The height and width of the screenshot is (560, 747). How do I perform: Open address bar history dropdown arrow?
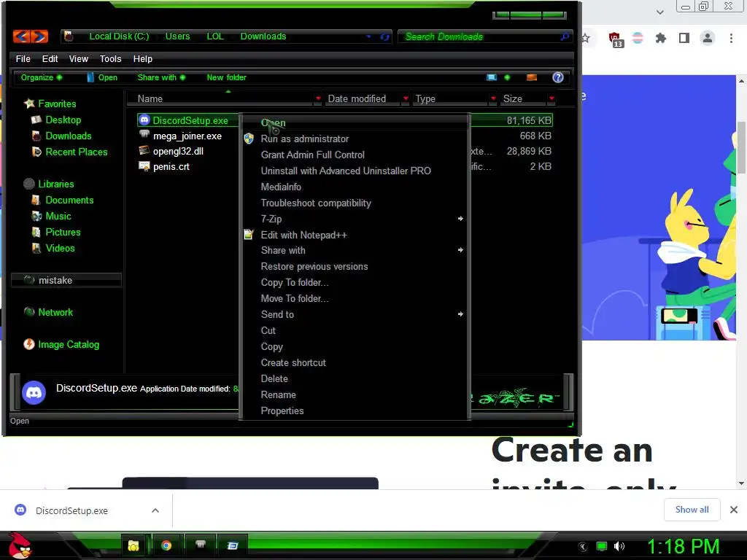(368, 36)
